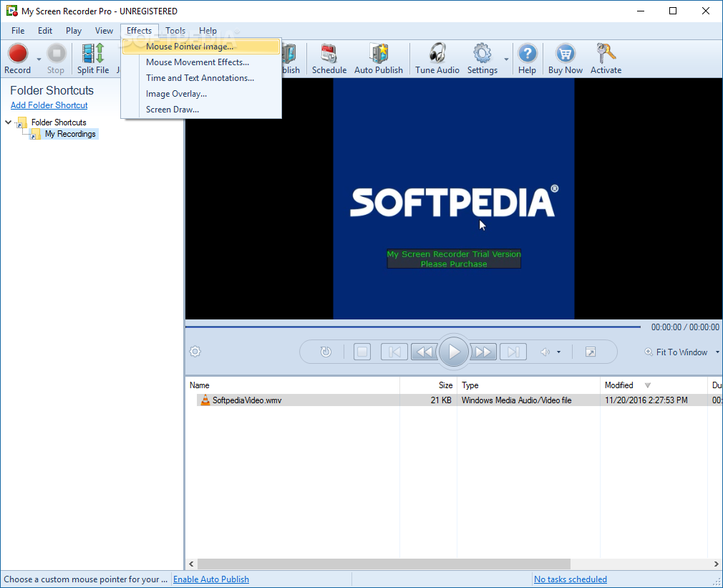Open the Play menu
Viewport: 723px width, 588px height.
73,30
